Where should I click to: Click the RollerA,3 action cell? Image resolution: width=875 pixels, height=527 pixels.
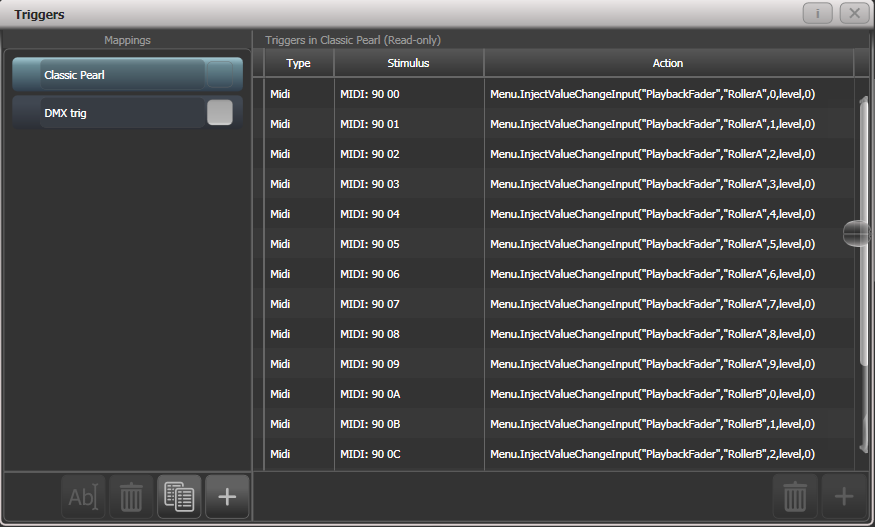(669, 184)
